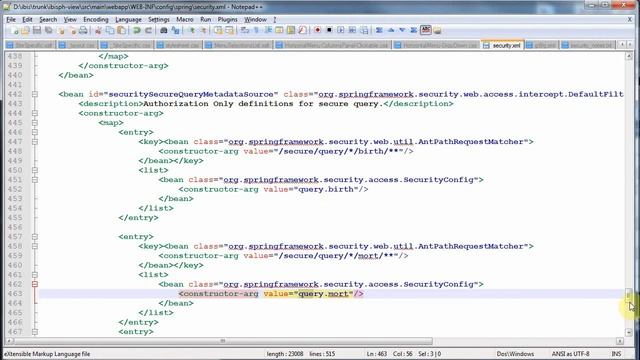640x360 pixels.
Task: Create a new document with the New icon
Action: coord(15,30)
